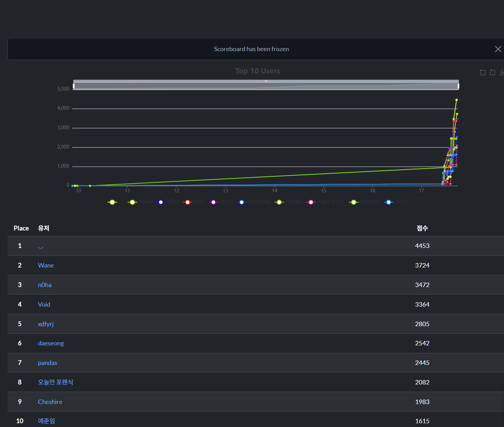Dismiss the 'Scoreboard has been frozen' alert
This screenshot has width=504, height=427.
tap(498, 49)
